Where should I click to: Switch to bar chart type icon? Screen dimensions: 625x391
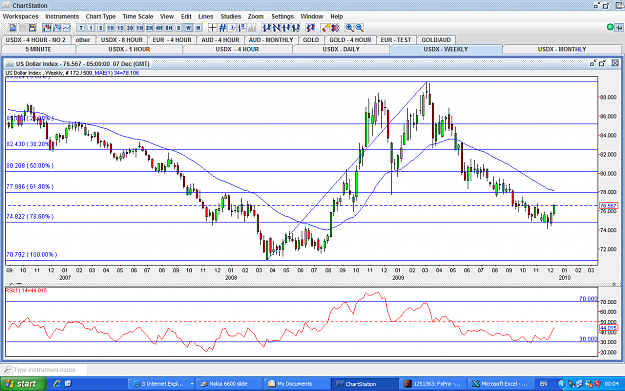point(57,28)
